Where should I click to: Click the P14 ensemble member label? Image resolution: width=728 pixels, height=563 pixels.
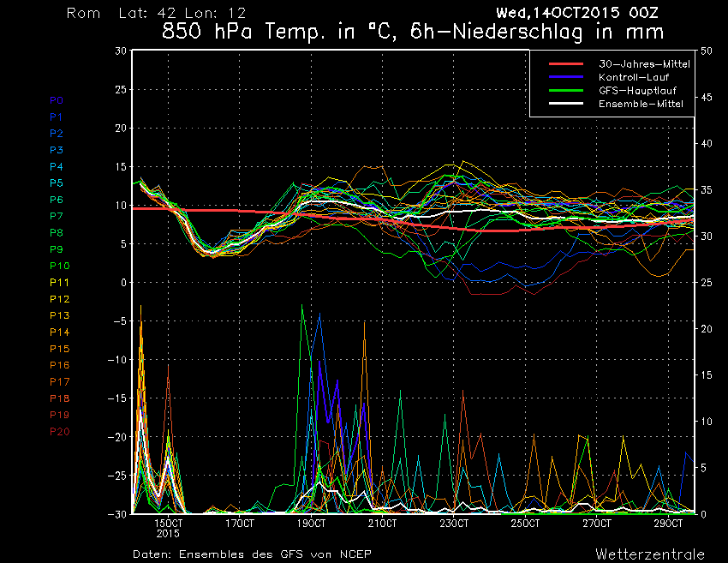coord(60,332)
